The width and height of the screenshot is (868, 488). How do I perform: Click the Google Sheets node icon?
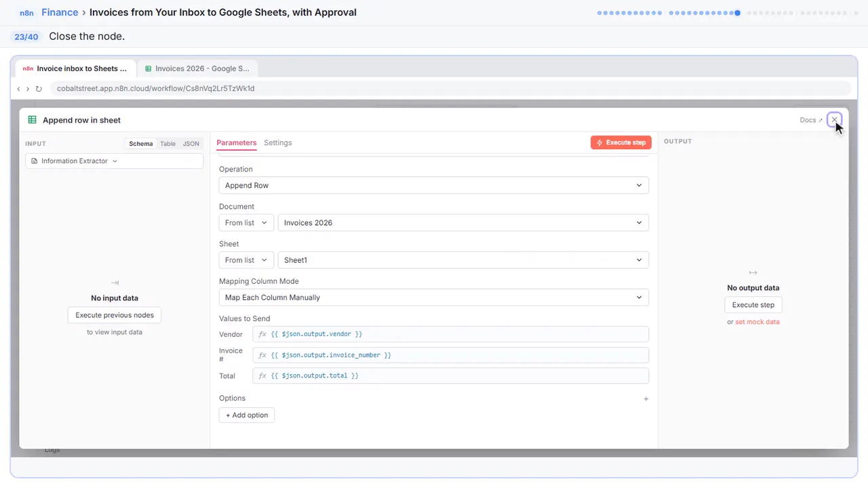click(32, 120)
